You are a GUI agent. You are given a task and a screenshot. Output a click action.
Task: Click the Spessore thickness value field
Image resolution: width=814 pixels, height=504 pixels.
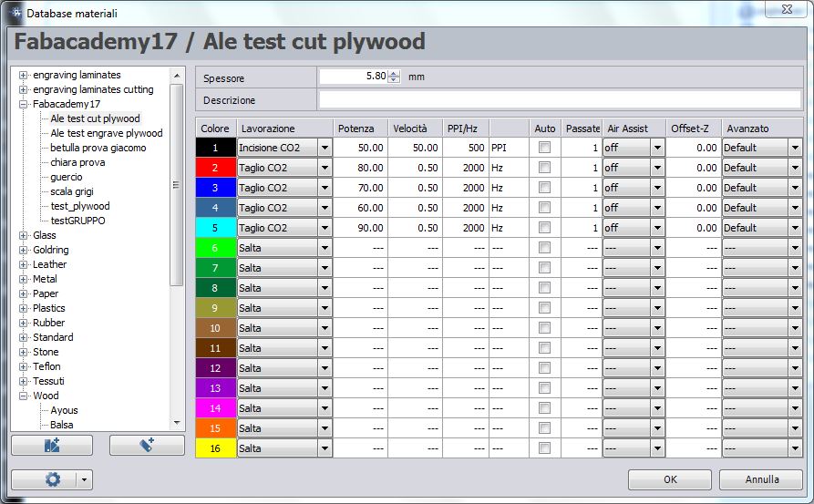point(354,77)
